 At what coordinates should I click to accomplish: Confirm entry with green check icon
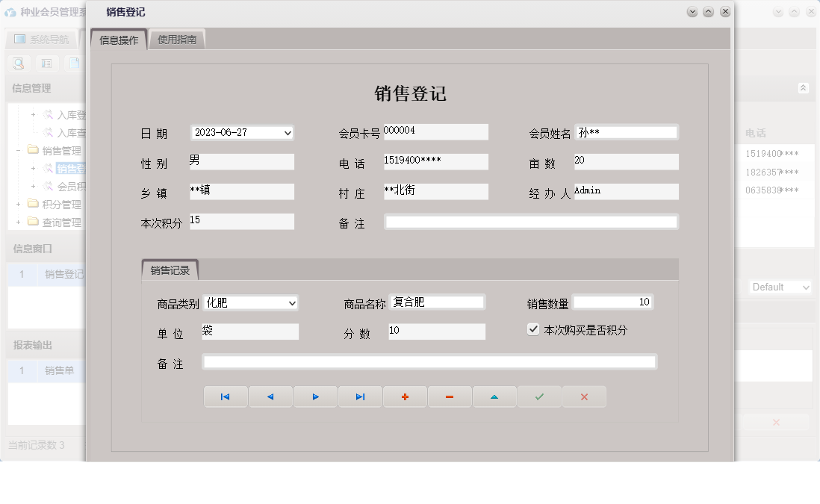click(x=539, y=396)
